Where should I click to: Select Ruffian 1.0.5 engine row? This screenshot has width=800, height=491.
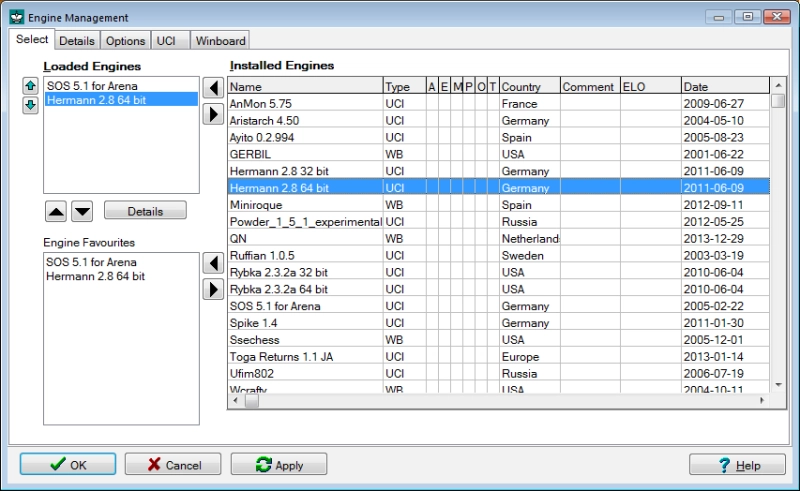(498, 255)
